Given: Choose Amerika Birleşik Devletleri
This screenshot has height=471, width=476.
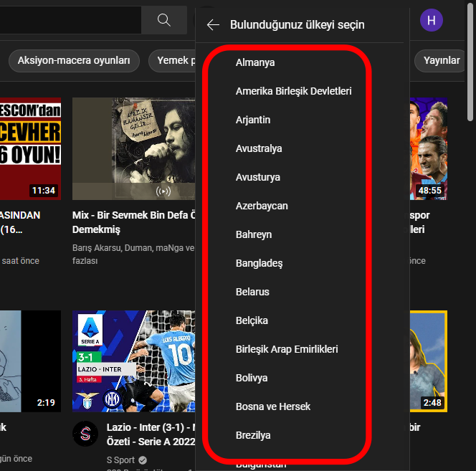Looking at the screenshot, I should (293, 91).
